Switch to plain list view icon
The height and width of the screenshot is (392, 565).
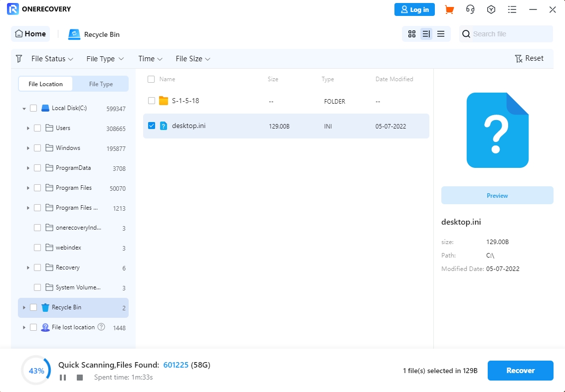[441, 34]
